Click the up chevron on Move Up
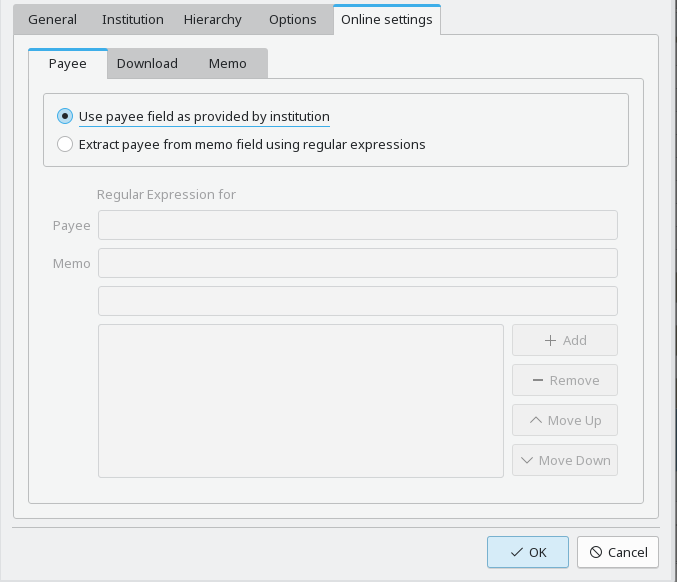This screenshot has width=677, height=582. point(536,420)
